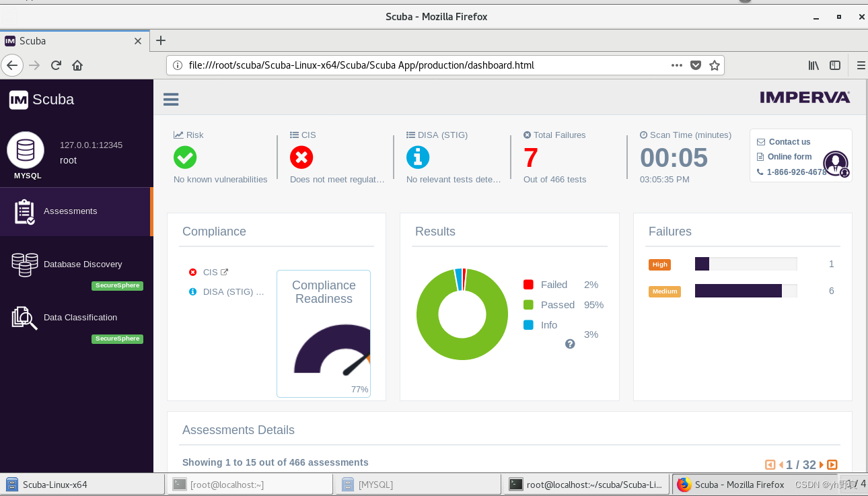
Task: Click the red CIS failure icon
Action: pyautogui.click(x=301, y=157)
